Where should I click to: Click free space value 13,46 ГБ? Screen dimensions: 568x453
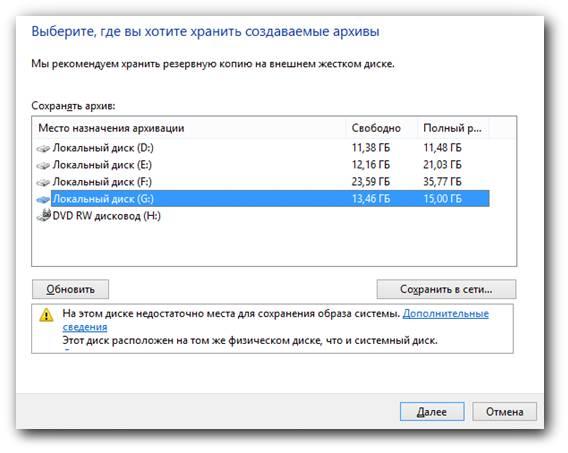(371, 199)
